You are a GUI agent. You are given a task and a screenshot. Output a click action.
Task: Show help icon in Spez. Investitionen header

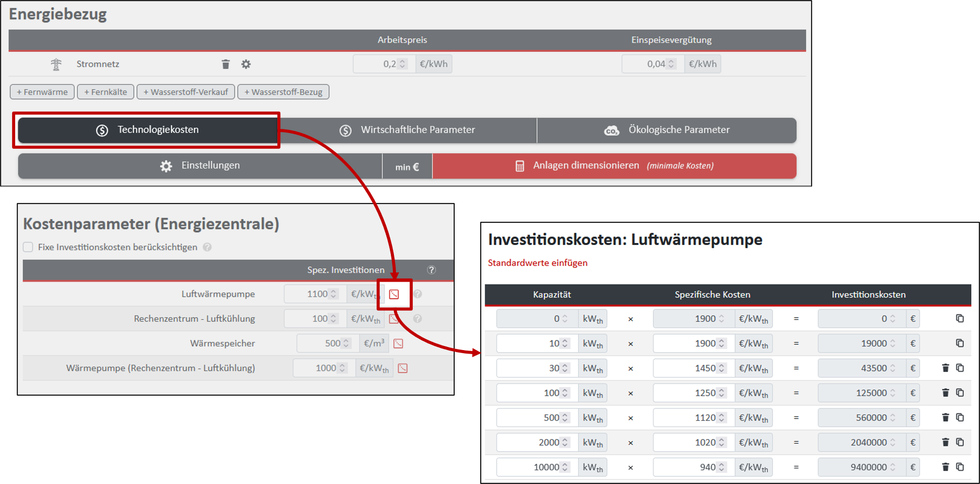click(x=431, y=270)
